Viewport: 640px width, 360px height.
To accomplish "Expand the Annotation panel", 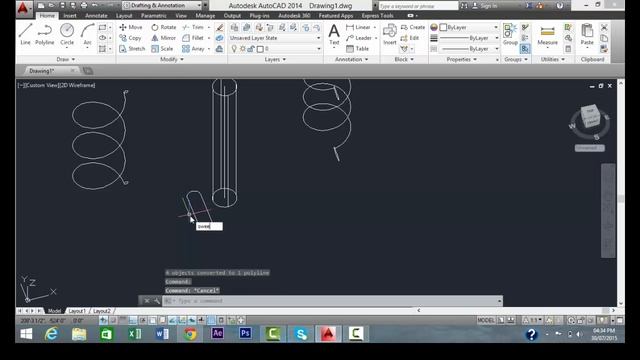I will coord(351,59).
